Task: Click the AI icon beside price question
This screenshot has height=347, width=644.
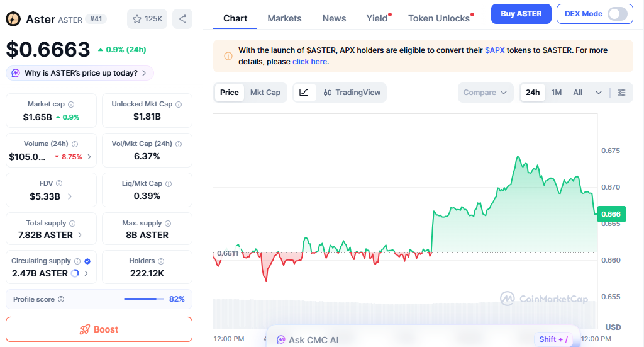Action: [x=16, y=73]
